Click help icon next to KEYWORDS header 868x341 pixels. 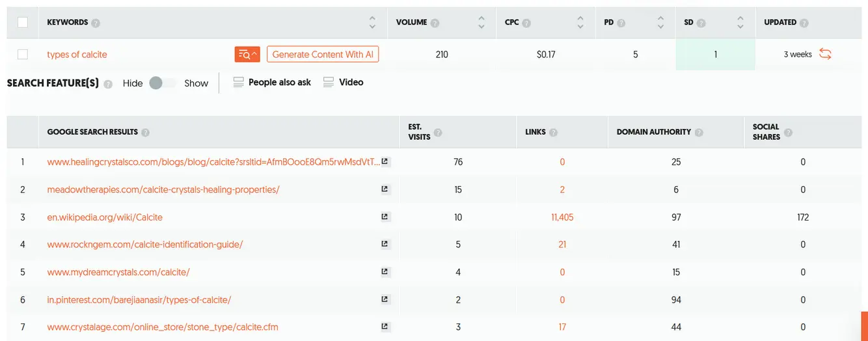pos(96,23)
